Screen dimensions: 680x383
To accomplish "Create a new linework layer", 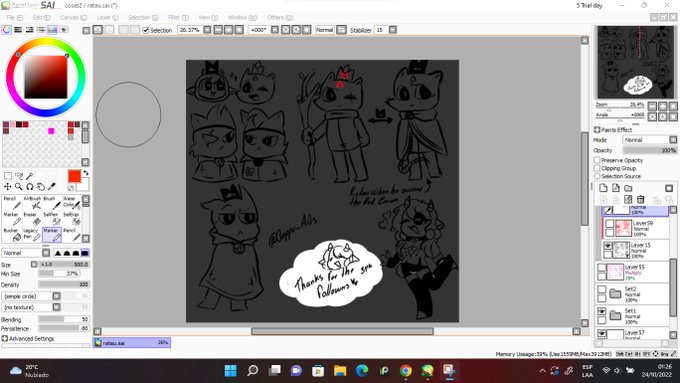I will [x=616, y=188].
